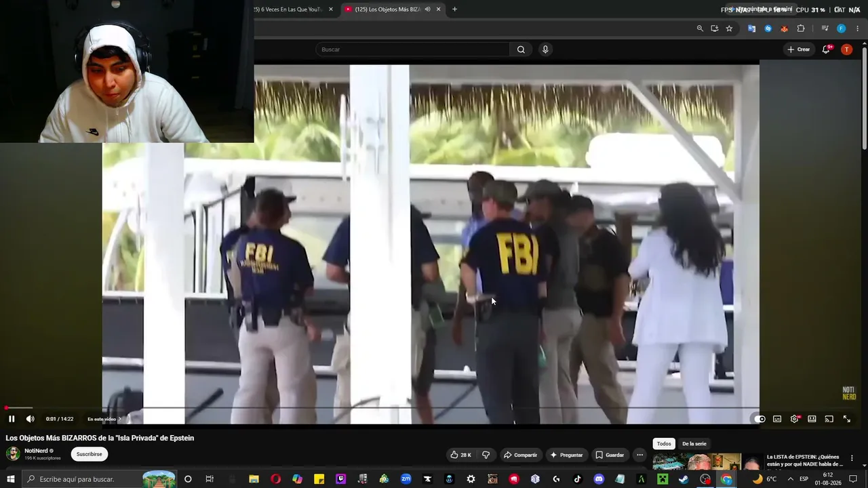Dislike the video
Screen dimensions: 868x488
coord(486,455)
